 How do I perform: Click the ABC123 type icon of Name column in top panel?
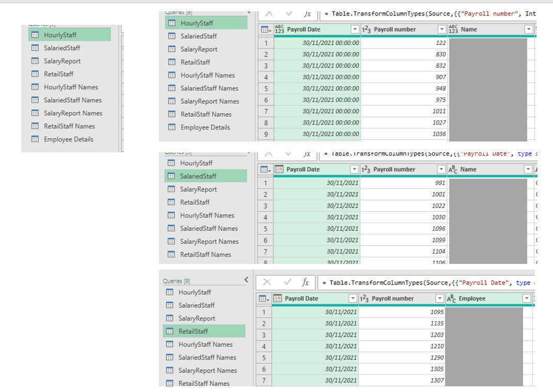pyautogui.click(x=453, y=29)
